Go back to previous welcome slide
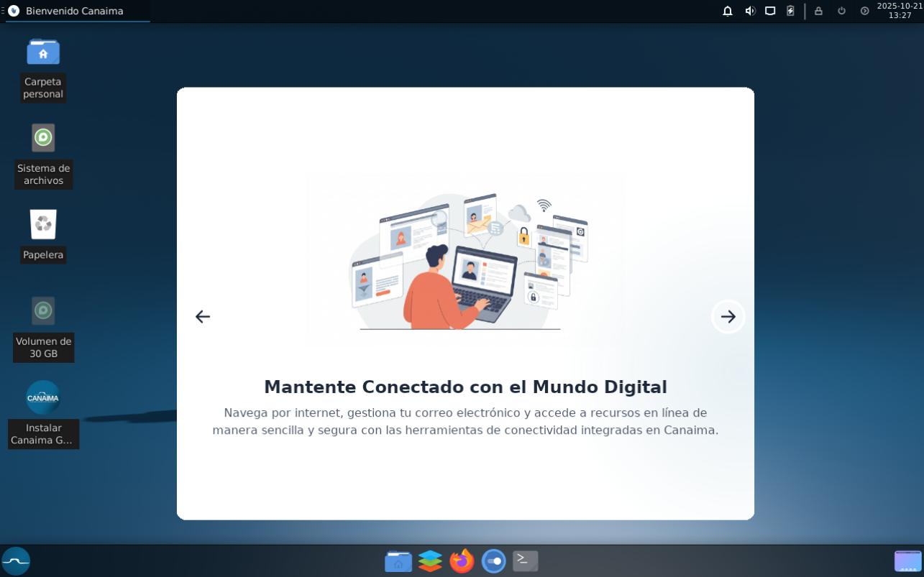 tap(203, 317)
